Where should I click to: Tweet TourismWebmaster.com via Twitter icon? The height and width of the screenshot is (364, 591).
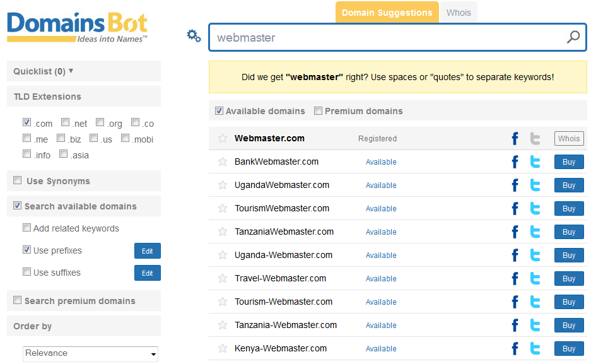[535, 209]
